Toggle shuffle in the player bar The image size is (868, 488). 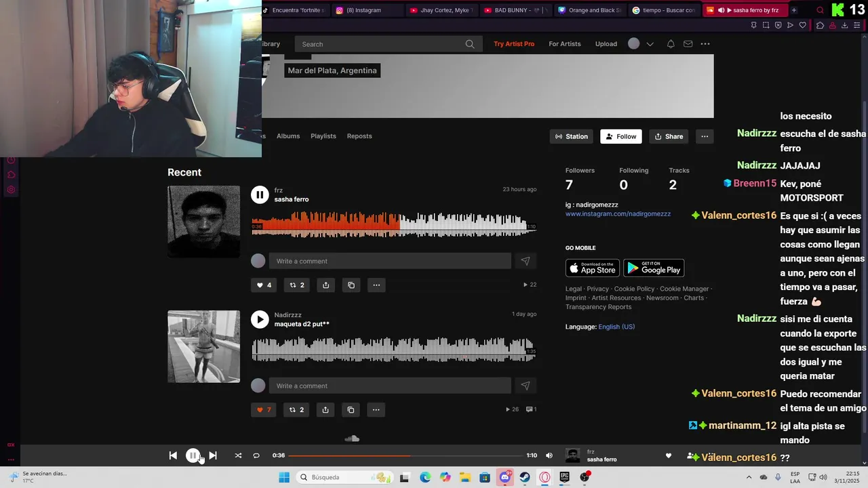point(238,455)
